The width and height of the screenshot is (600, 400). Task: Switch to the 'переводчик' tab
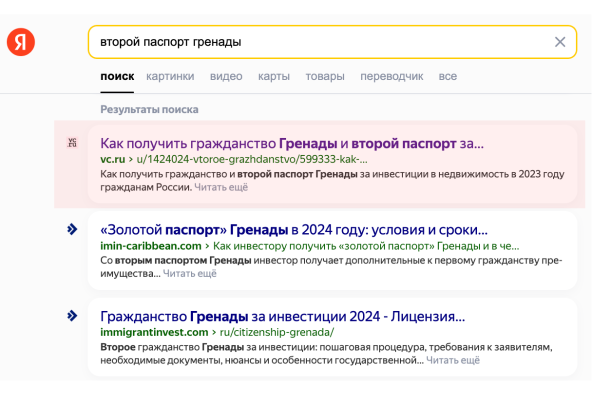pyautogui.click(x=391, y=76)
